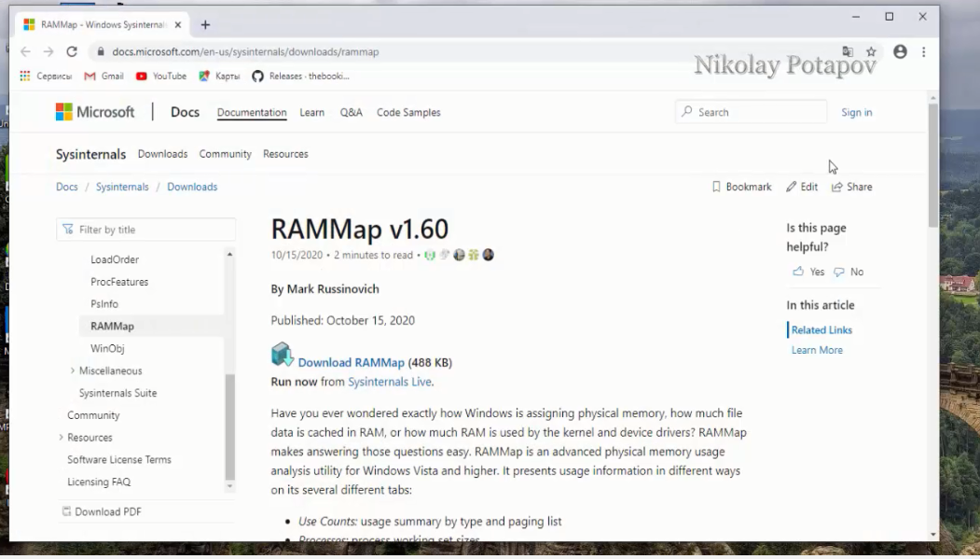
Task: Reload the page with the refresh icon
Action: [x=72, y=52]
